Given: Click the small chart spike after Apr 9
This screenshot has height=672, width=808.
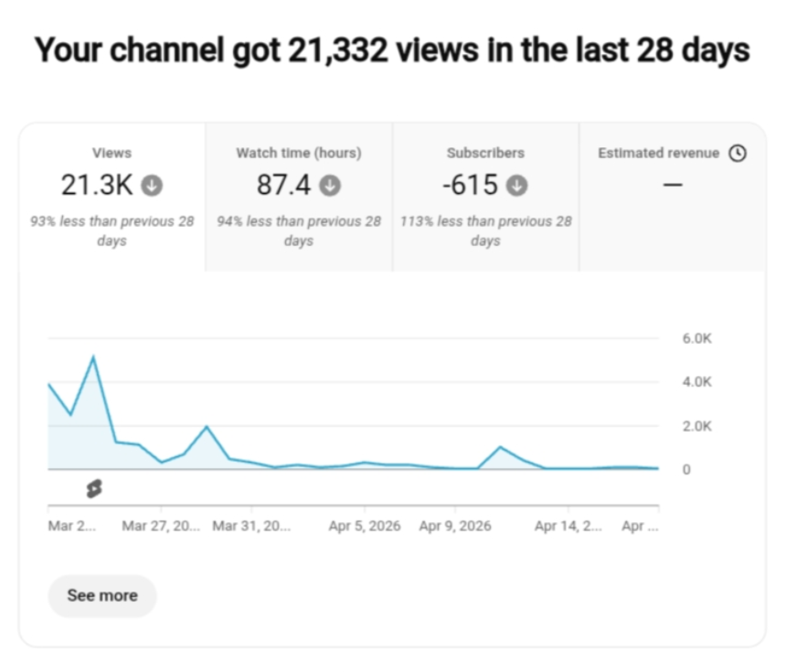Looking at the screenshot, I should point(500,447).
